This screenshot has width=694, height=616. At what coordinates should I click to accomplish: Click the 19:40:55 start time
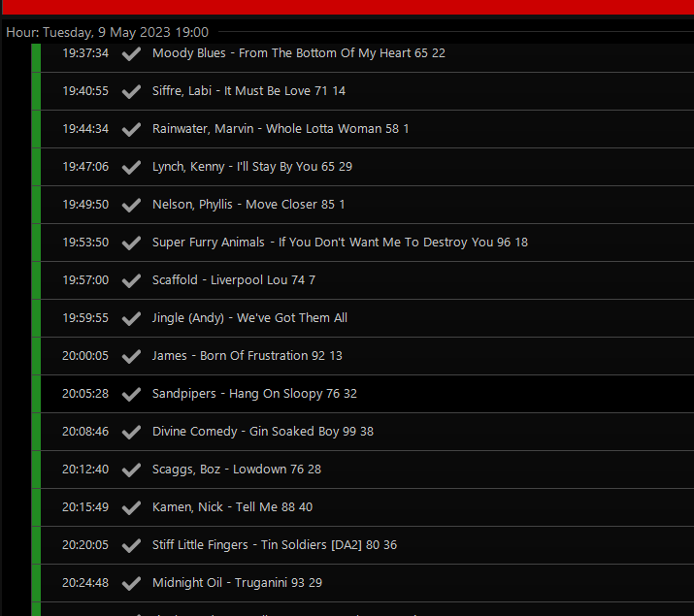tap(85, 90)
